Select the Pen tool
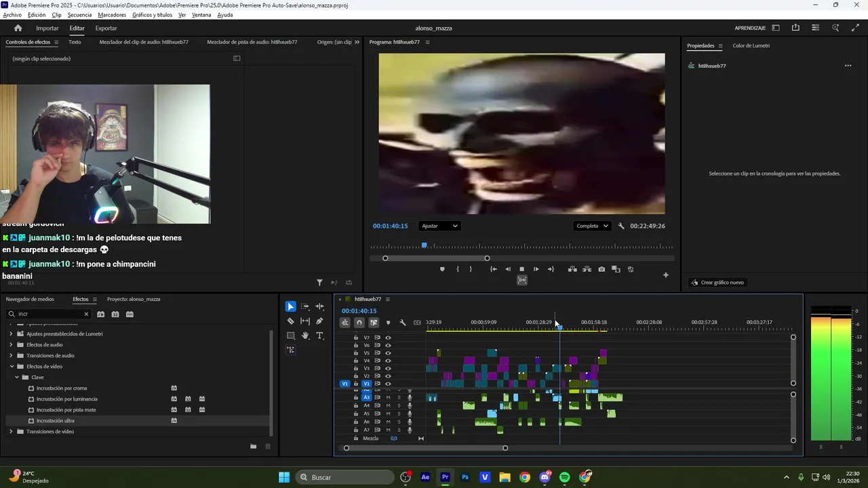Image resolution: width=868 pixels, height=488 pixels. tap(319, 321)
